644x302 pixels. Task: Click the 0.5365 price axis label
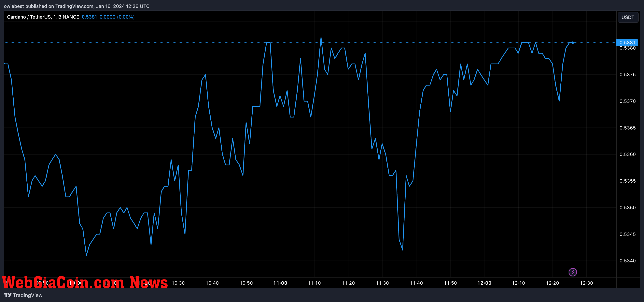[x=627, y=128]
